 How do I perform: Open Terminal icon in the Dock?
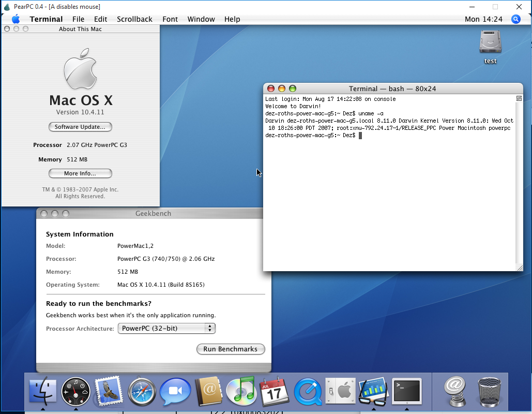(407, 391)
